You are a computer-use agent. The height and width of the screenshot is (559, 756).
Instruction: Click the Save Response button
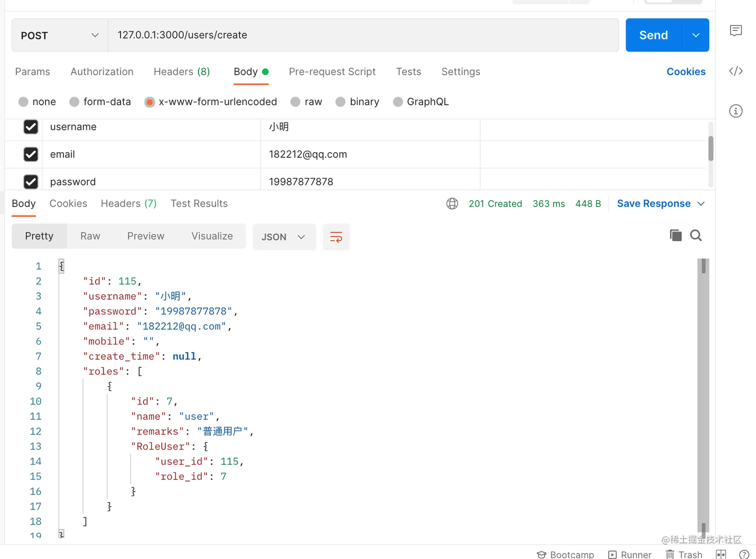coord(653,203)
